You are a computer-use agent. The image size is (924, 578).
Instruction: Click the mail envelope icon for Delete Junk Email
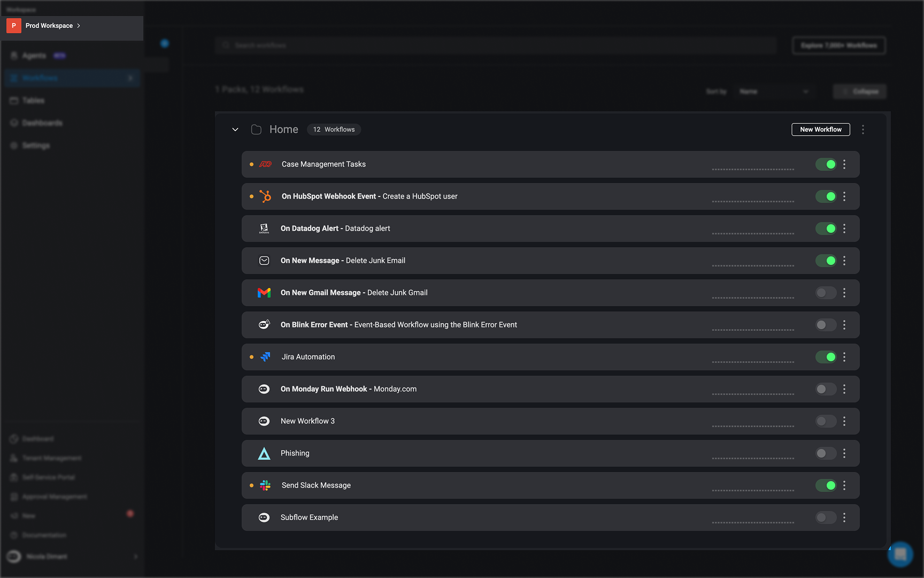pos(264,261)
